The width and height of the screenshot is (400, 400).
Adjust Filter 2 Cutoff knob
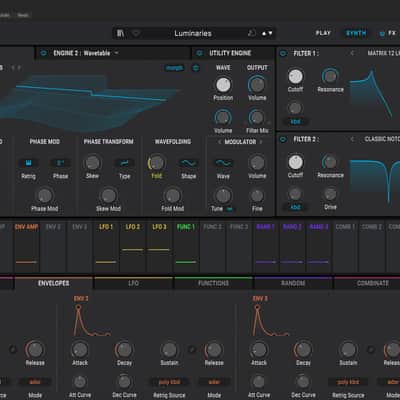(x=295, y=162)
